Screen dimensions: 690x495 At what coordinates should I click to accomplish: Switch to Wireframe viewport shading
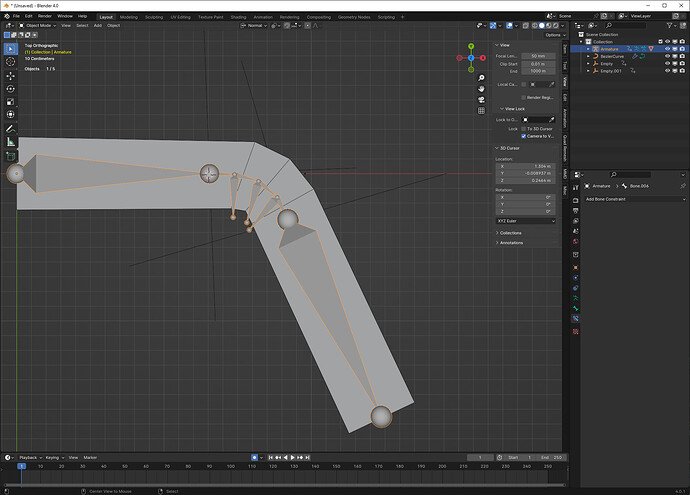tap(535, 26)
